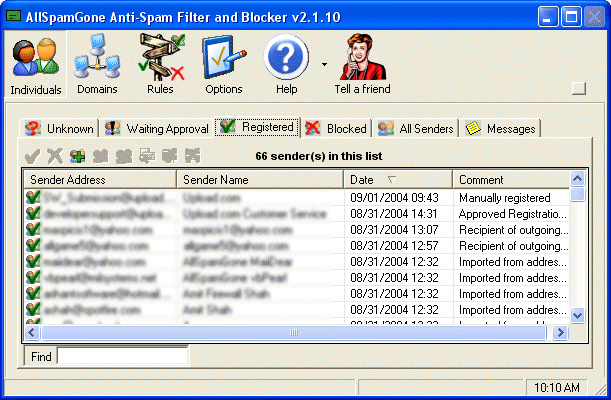Select the date 09/01/2004 09:43
This screenshot has height=400, width=611.
click(394, 198)
